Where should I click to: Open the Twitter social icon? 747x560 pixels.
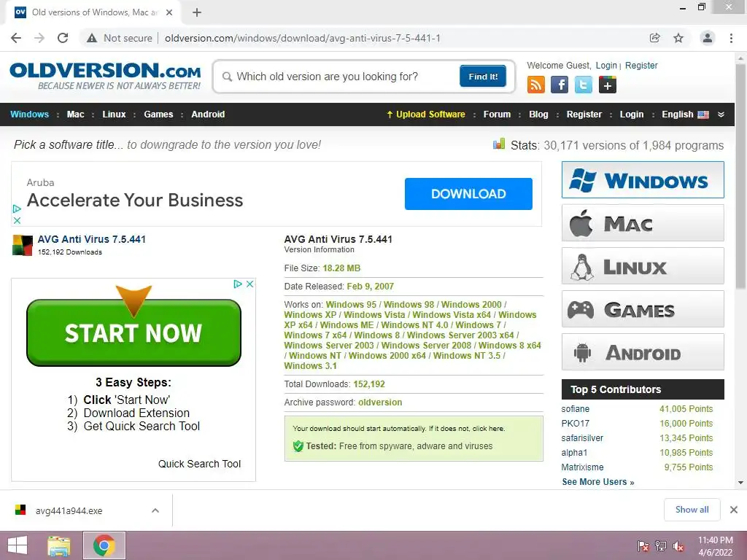(x=583, y=85)
